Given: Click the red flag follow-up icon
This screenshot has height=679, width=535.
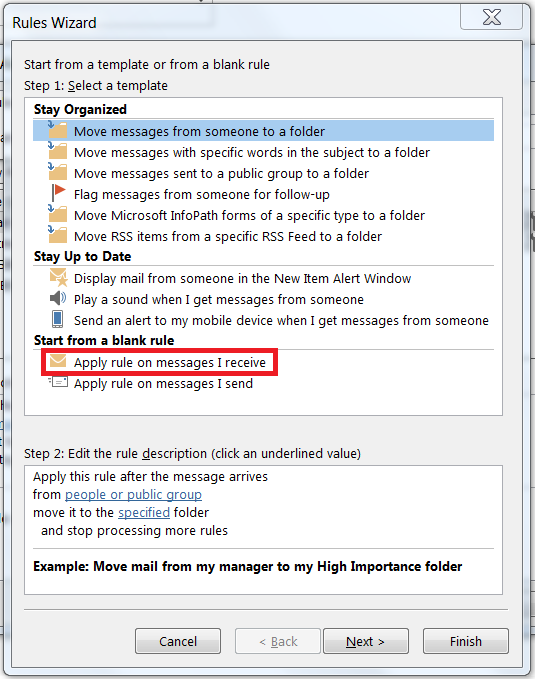Looking at the screenshot, I should [x=58, y=193].
